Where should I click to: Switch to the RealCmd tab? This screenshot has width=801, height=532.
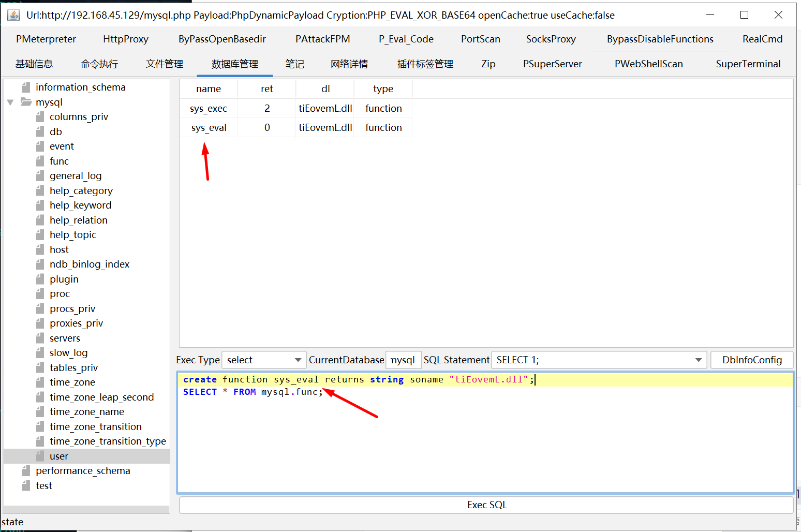tap(763, 39)
